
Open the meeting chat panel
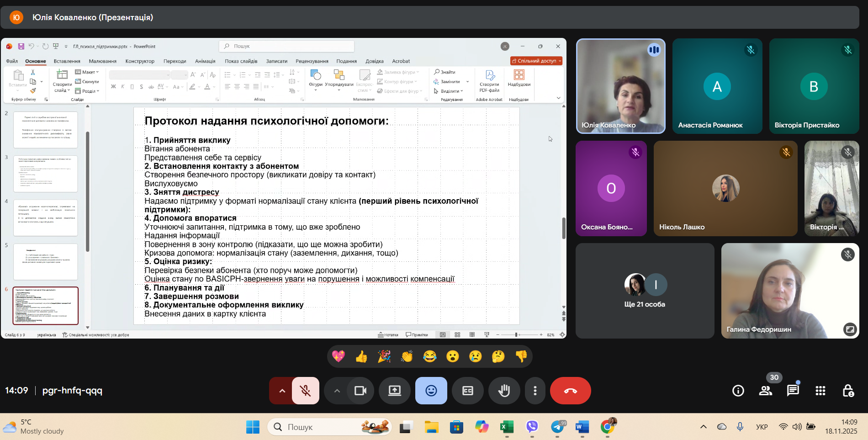tap(793, 391)
